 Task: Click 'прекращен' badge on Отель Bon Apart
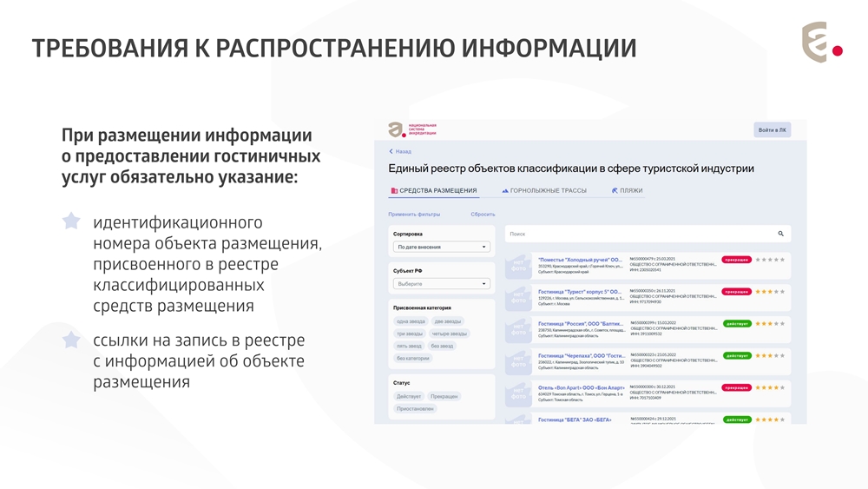point(737,387)
